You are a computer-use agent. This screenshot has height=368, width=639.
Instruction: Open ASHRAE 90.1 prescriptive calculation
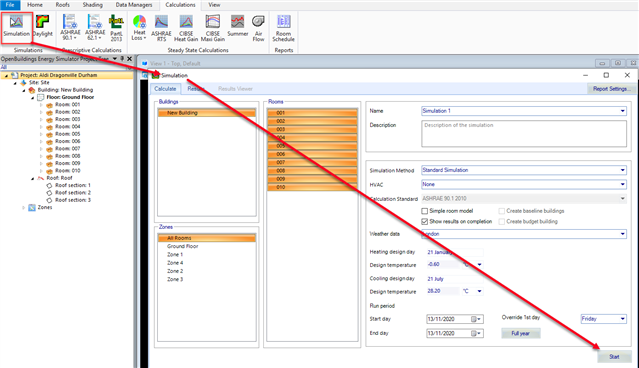coord(70,27)
